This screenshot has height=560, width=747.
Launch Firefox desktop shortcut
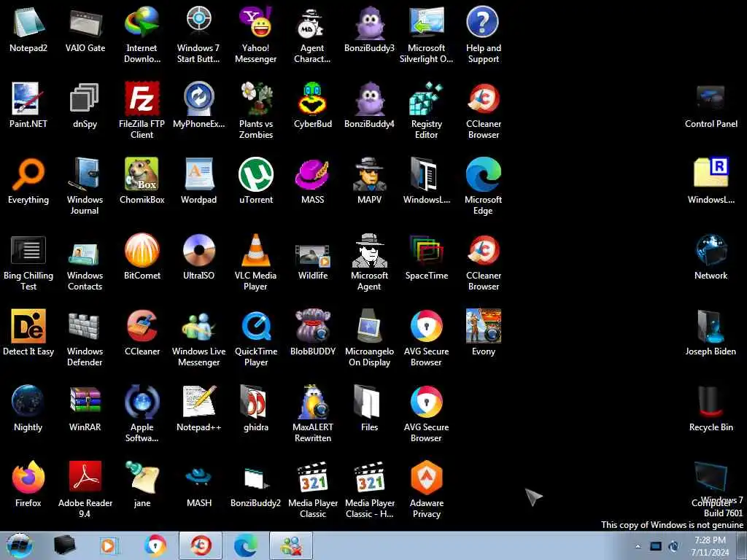pyautogui.click(x=28, y=484)
